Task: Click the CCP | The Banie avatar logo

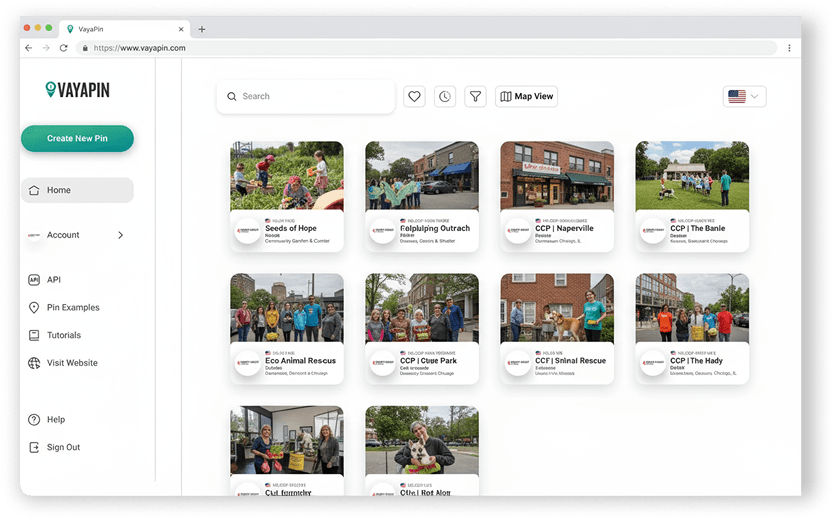Action: [653, 231]
